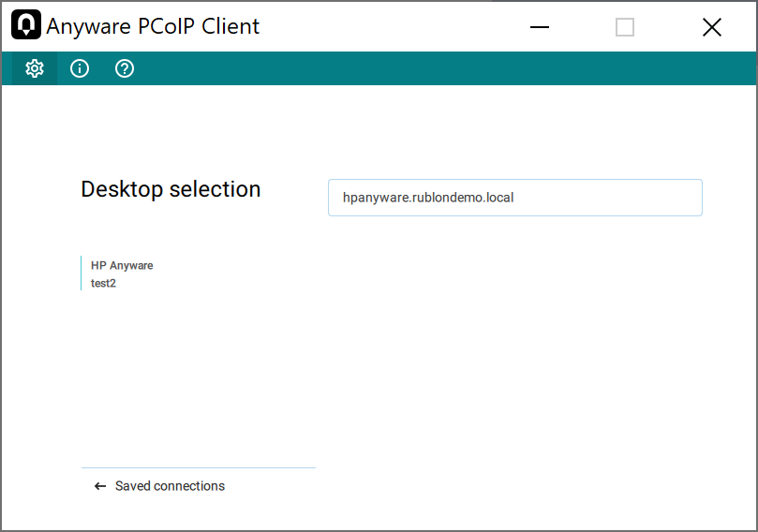The image size is (758, 532).
Task: Open the settings gear menu
Action: 35,68
